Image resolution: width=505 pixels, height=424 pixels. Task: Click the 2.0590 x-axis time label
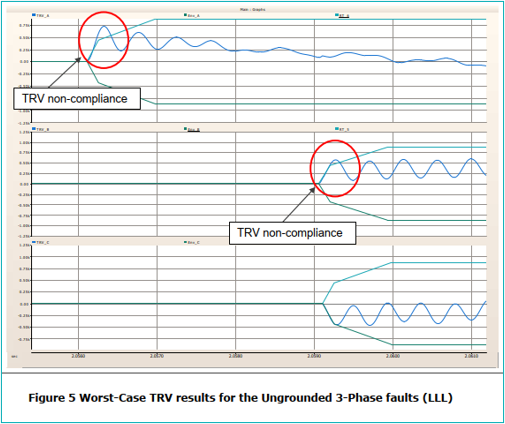[x=314, y=356]
